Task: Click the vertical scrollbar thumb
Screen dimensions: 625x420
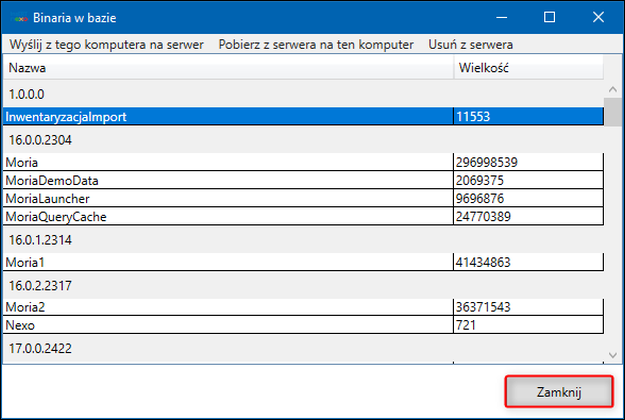Action: click(x=613, y=112)
